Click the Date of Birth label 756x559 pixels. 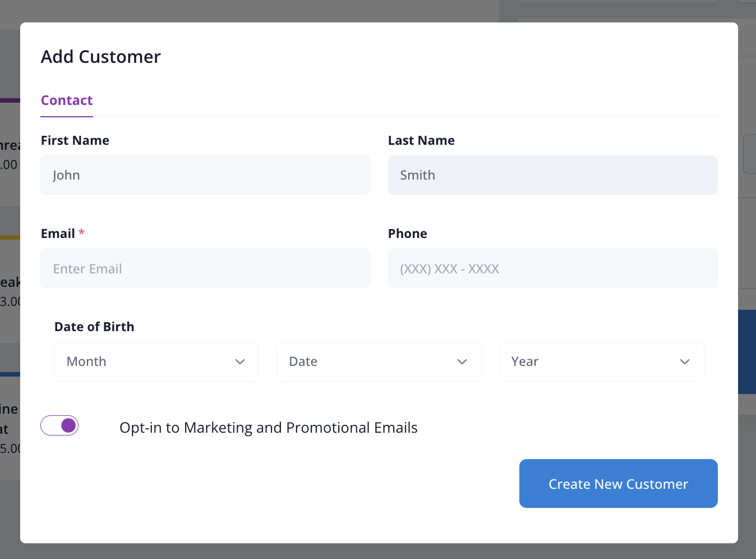pos(94,327)
